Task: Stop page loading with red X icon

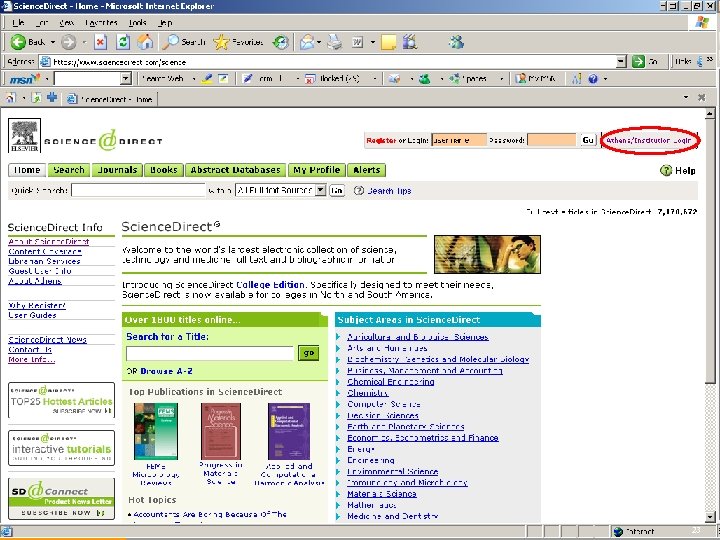Action: click(101, 42)
